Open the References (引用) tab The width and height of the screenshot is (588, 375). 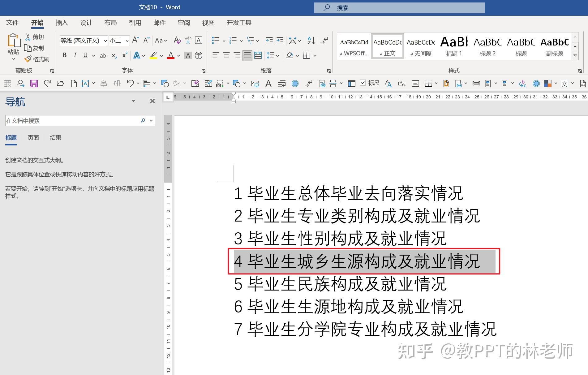click(135, 23)
